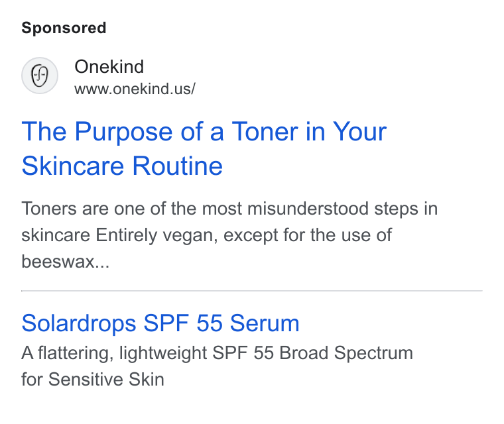Image resolution: width=504 pixels, height=424 pixels.
Task: Click the word 'Serum' in the sitelink title
Action: pyautogui.click(x=265, y=323)
